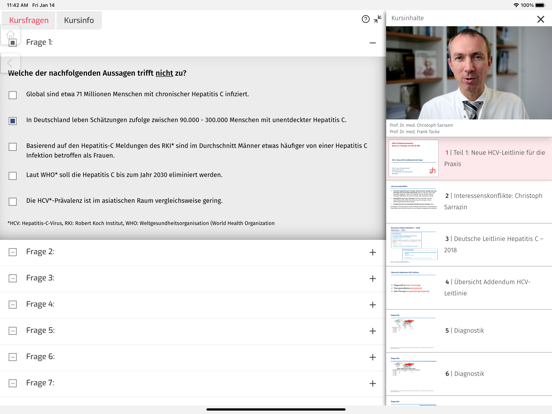Click the Frage 2 status box icon
This screenshot has height=414, width=552.
12,252
